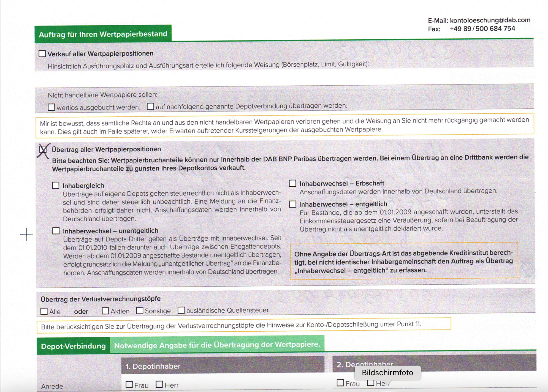
Task: Tick 'wertlos ausgebucht werden' checkbox
Action: pos(51,107)
